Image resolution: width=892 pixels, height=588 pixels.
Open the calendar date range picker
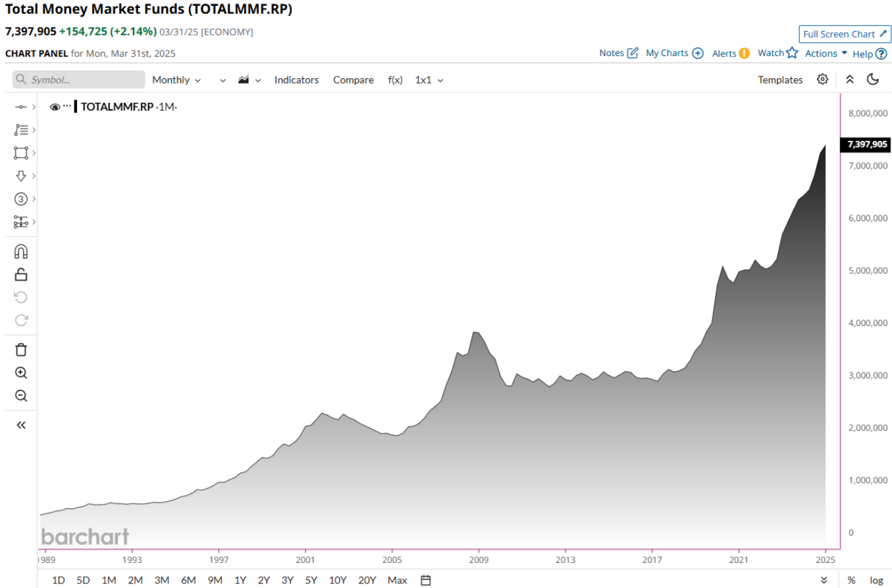point(426,580)
